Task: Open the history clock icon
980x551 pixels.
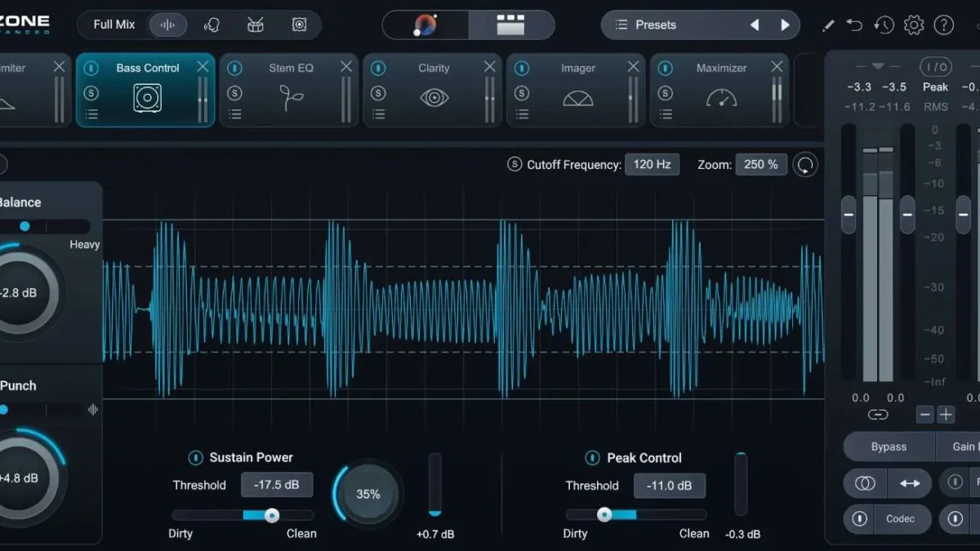Action: point(884,25)
